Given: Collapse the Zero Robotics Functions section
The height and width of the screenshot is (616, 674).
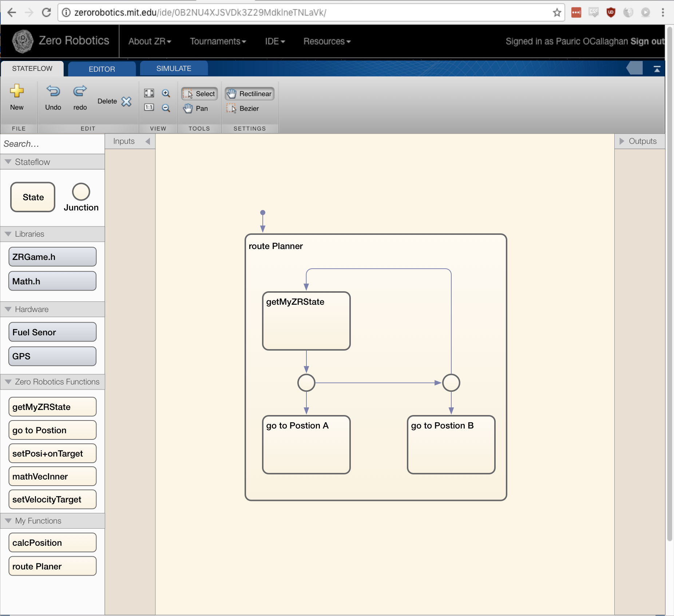Looking at the screenshot, I should coord(8,382).
